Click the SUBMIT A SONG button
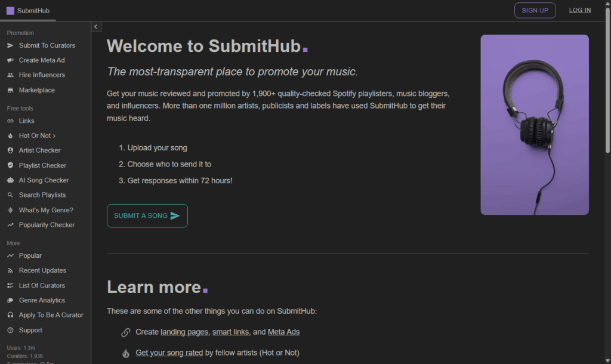The width and height of the screenshot is (611, 364). coord(147,216)
